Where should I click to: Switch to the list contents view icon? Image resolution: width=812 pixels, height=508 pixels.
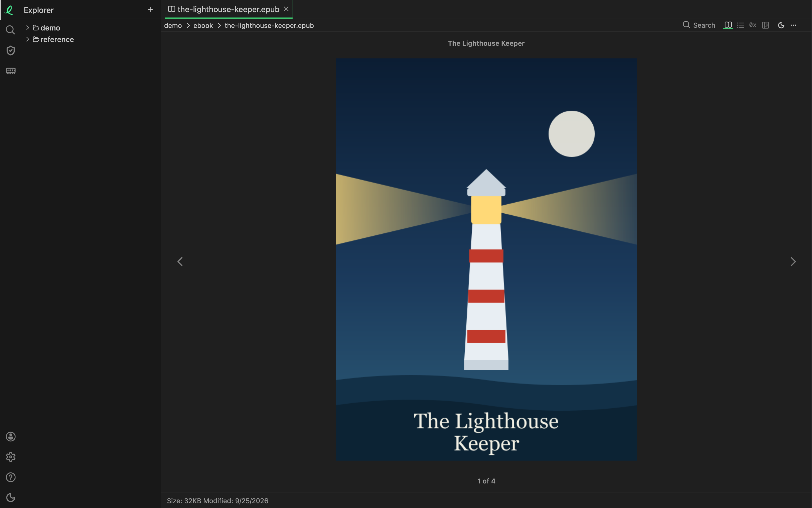[741, 25]
